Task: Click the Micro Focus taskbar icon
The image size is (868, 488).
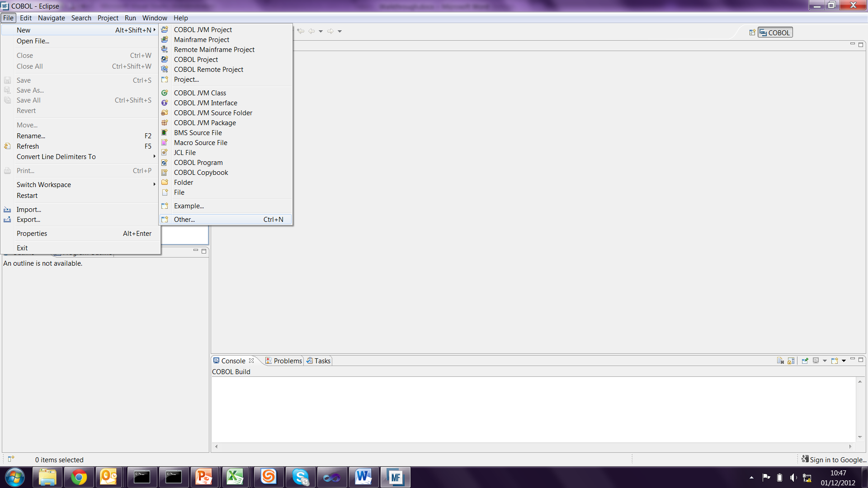Action: tap(395, 477)
